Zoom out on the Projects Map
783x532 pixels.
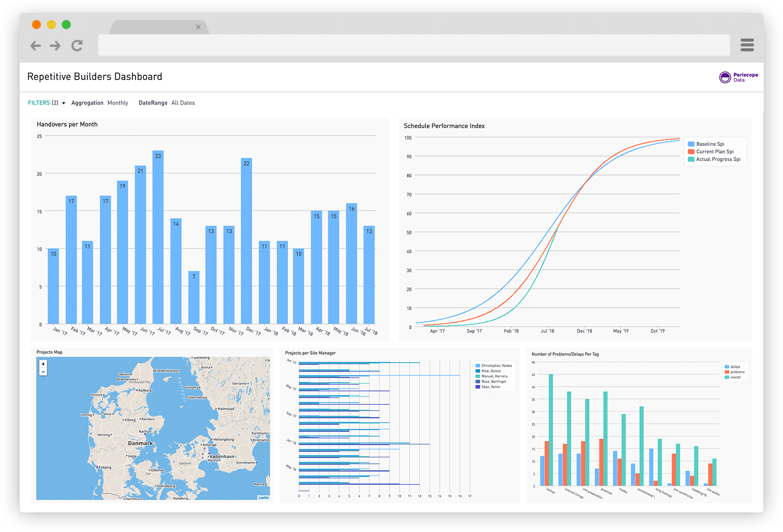point(43,372)
